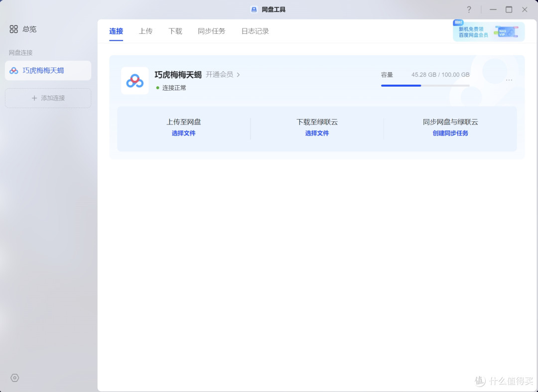
Task: Click the 连接正常 status text
Action: [174, 88]
